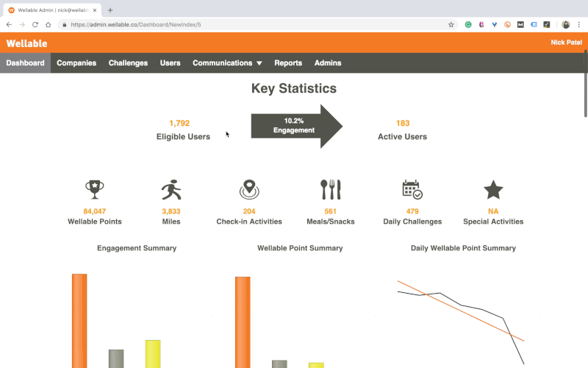Viewport: 588px width, 368px height.
Task: Open the Chrome three-dot menu
Action: click(x=579, y=25)
